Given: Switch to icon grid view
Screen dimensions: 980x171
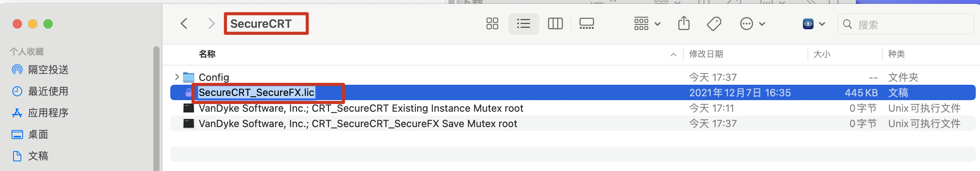Looking at the screenshot, I should pos(492,24).
